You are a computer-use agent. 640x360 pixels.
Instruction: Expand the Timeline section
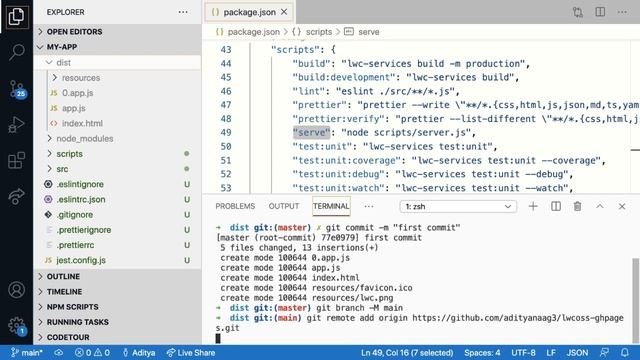point(117,291)
